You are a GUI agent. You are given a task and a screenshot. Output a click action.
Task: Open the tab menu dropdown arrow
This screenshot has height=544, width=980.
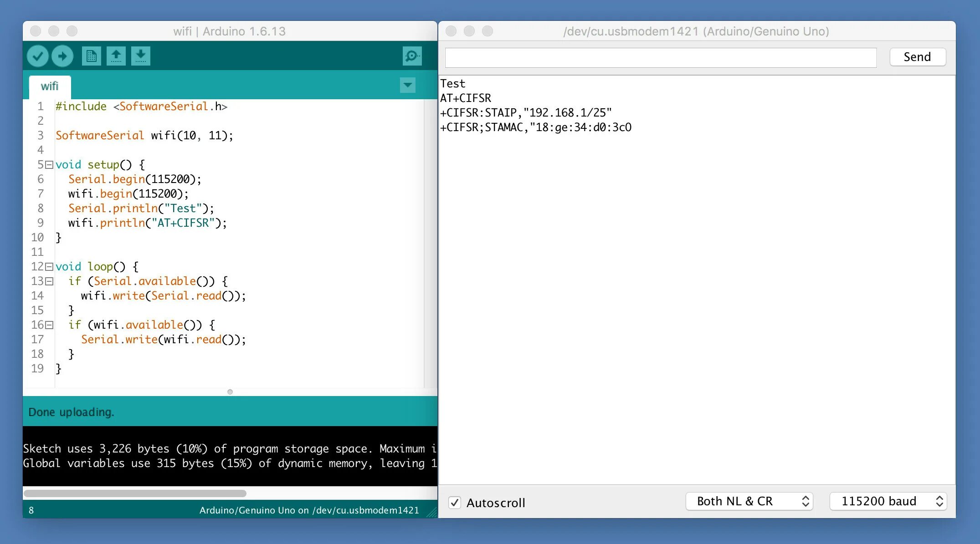(x=407, y=85)
